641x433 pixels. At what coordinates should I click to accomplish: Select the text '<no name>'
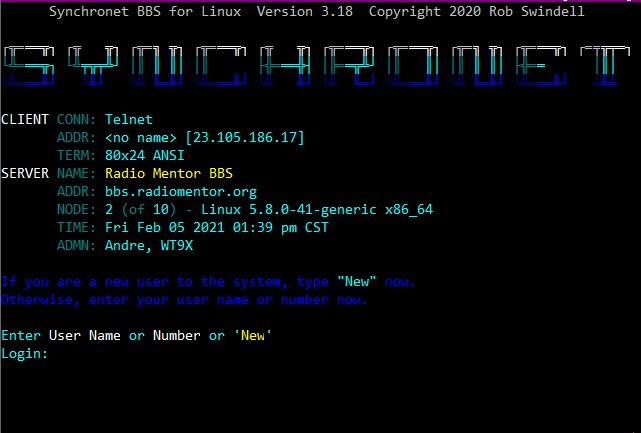tap(141, 137)
